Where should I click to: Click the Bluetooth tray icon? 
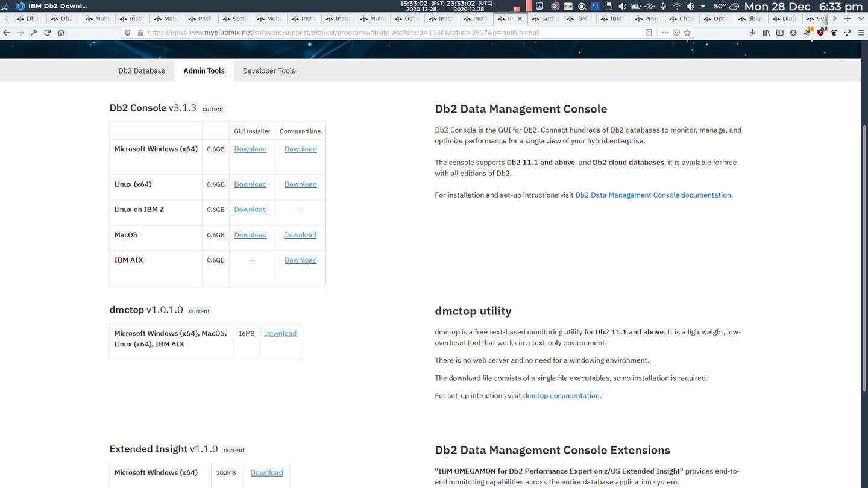[x=649, y=6]
